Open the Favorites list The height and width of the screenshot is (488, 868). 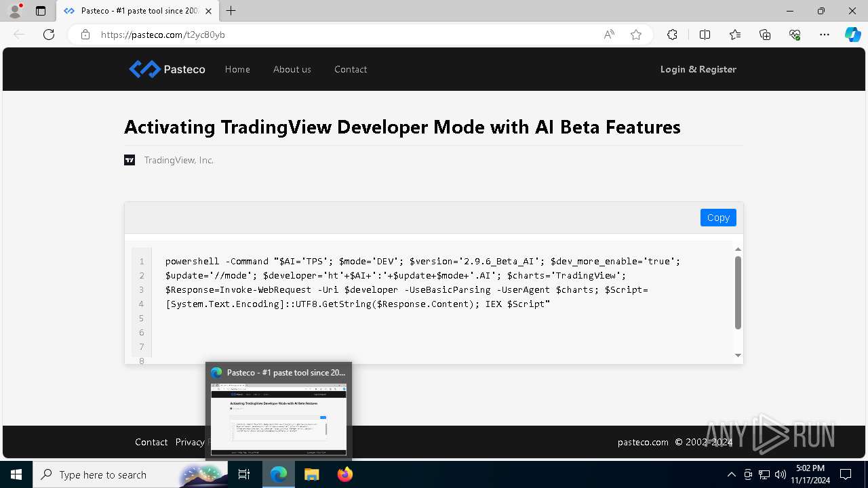pyautogui.click(x=735, y=35)
